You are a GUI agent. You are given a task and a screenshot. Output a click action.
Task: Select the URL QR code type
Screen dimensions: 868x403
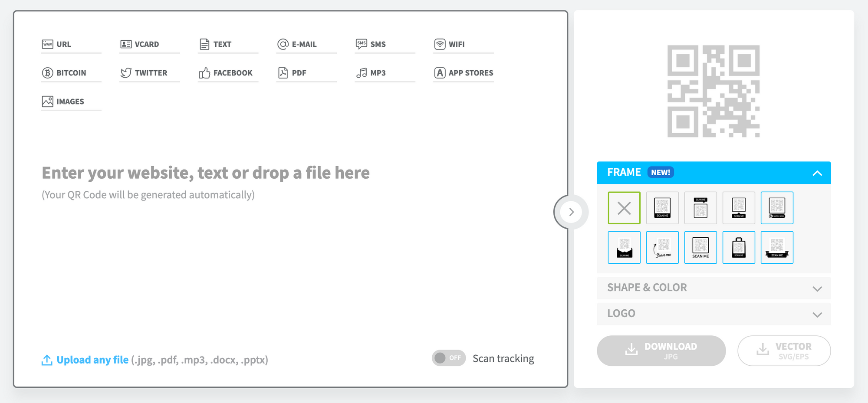[63, 44]
